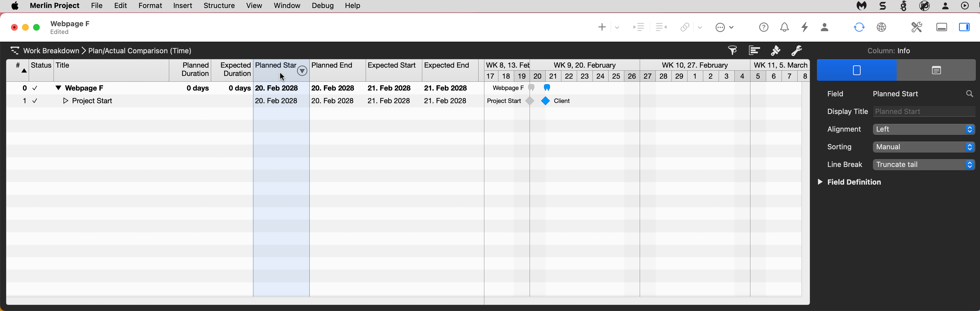The image size is (980, 311).
Task: Click the grouping bars icon
Action: click(x=754, y=50)
